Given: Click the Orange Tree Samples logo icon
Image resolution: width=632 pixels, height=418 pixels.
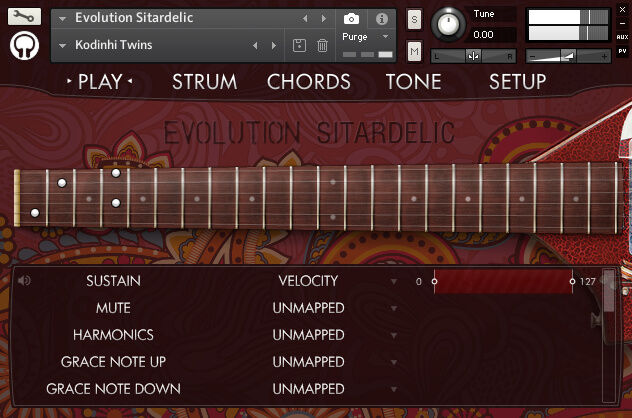Looking at the screenshot, I should [x=25, y=46].
